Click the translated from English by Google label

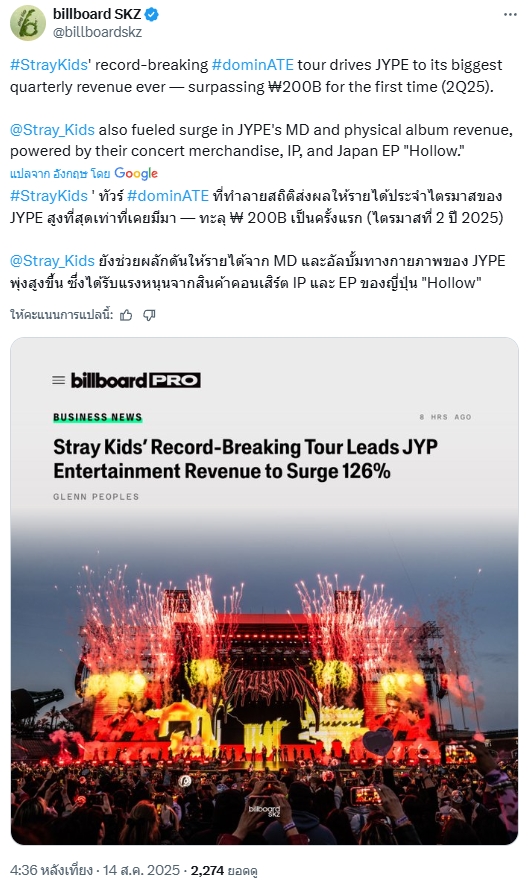pos(84,174)
